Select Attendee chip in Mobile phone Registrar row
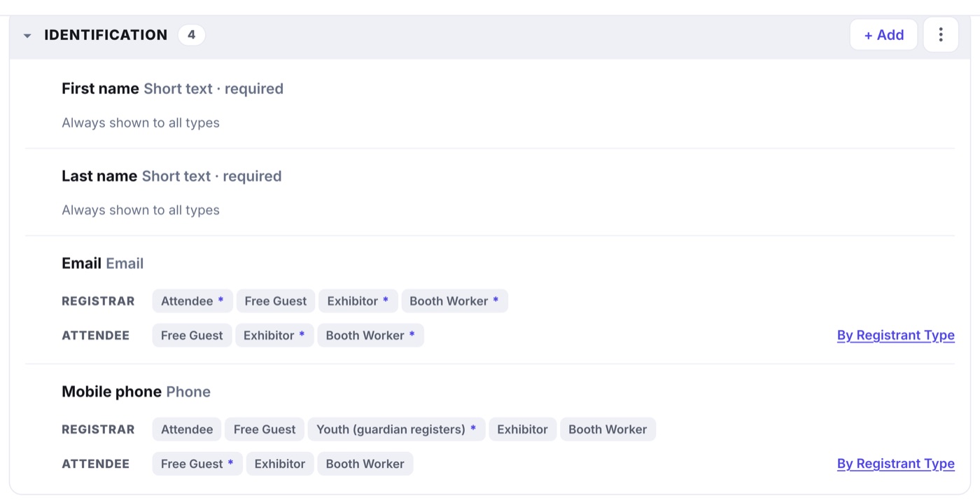This screenshot has height=503, width=980. (187, 429)
